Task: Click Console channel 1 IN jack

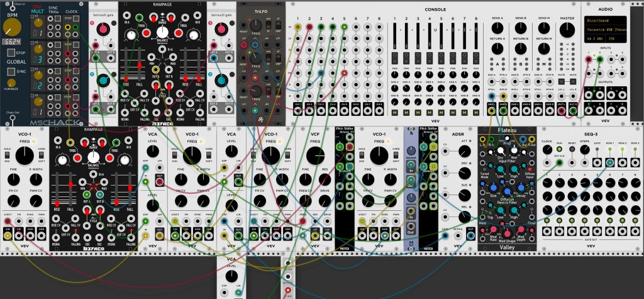Action: coord(297,27)
